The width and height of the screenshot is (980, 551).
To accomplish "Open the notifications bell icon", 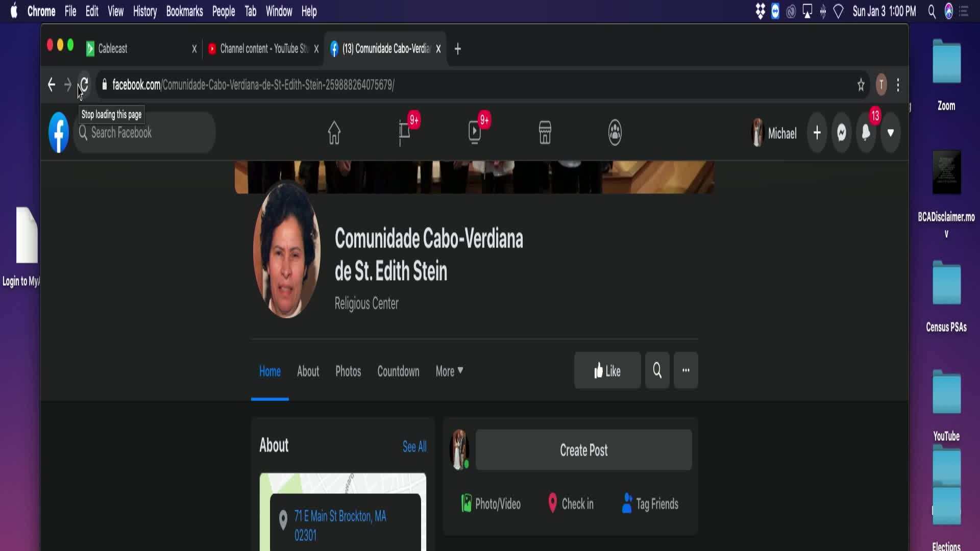I will [866, 133].
